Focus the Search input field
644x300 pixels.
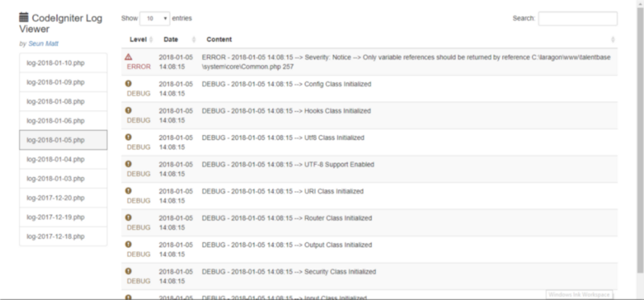click(x=577, y=18)
